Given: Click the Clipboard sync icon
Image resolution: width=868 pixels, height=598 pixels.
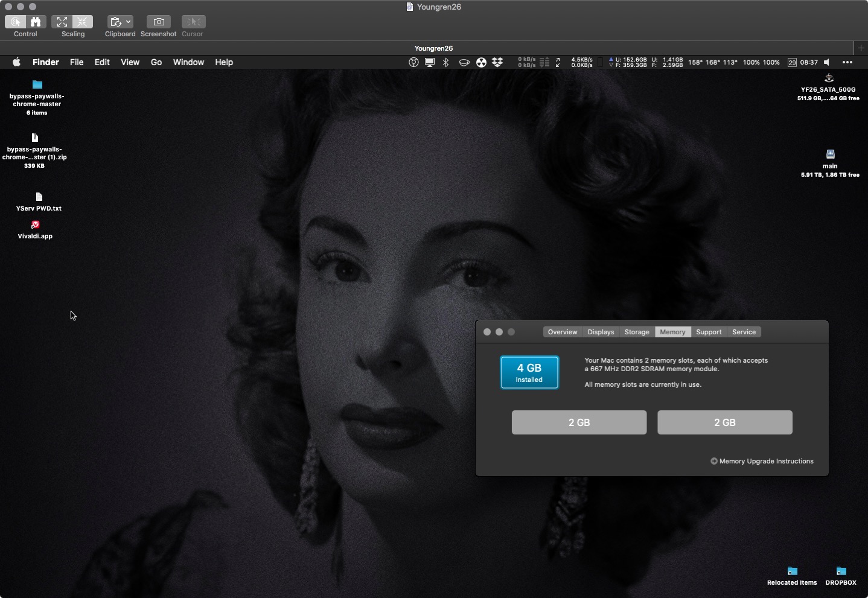Looking at the screenshot, I should click(116, 22).
